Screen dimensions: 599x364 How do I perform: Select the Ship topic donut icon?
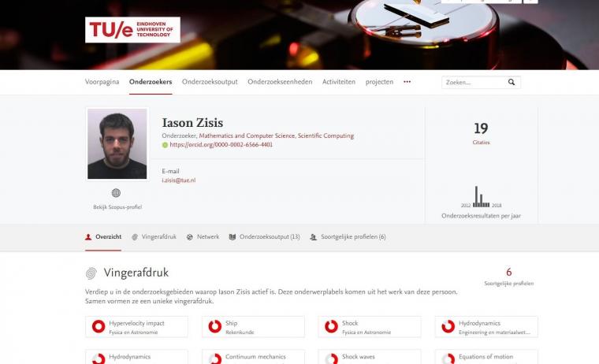tap(215, 326)
